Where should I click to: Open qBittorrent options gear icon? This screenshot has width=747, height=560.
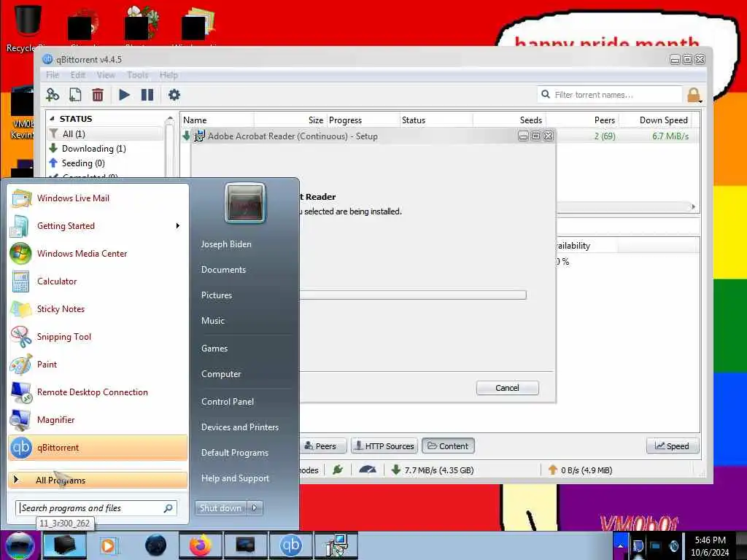174,95
